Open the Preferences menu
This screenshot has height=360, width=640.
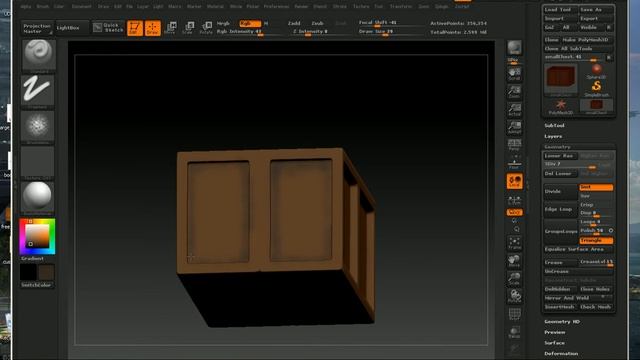276,7
